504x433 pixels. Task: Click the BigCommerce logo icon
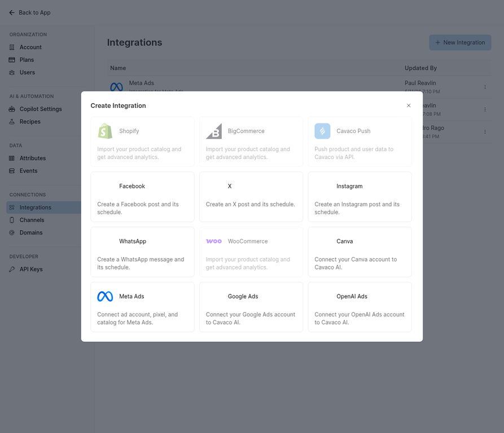click(x=214, y=131)
